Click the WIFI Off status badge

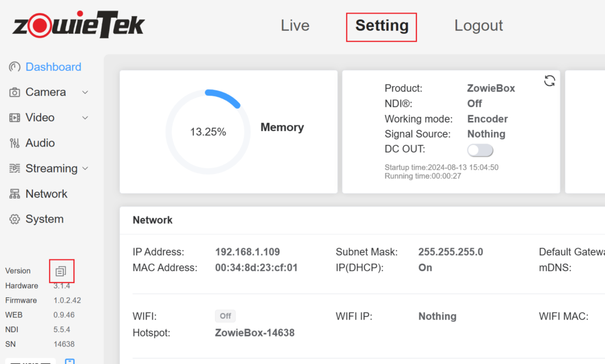[225, 316]
